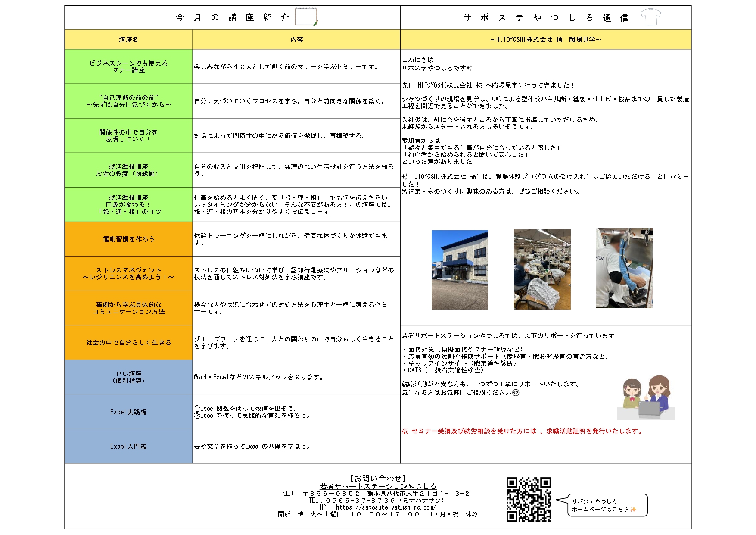The width and height of the screenshot is (756, 535).
Task: Select the 運動習慣を作ろう orange cell
Action: 128,239
